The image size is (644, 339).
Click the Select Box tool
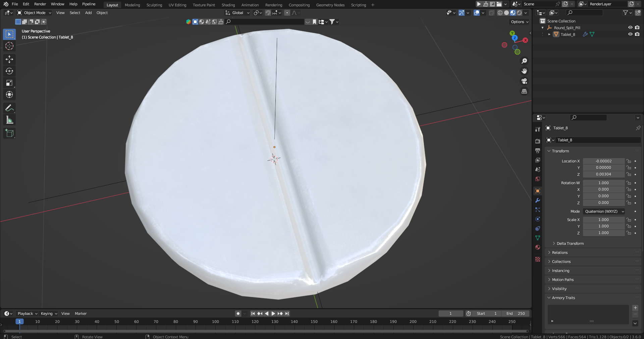pos(9,34)
